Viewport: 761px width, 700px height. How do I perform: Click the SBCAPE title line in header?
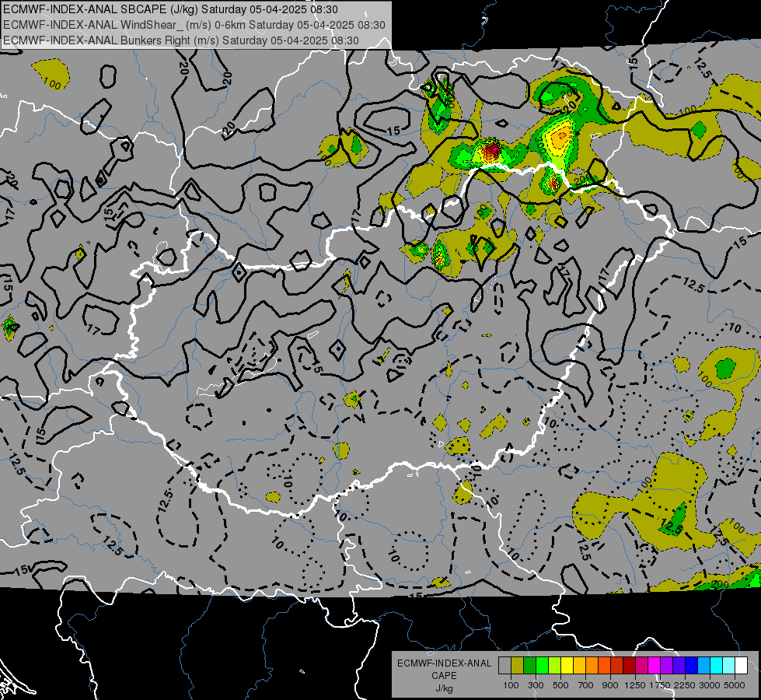[170, 9]
